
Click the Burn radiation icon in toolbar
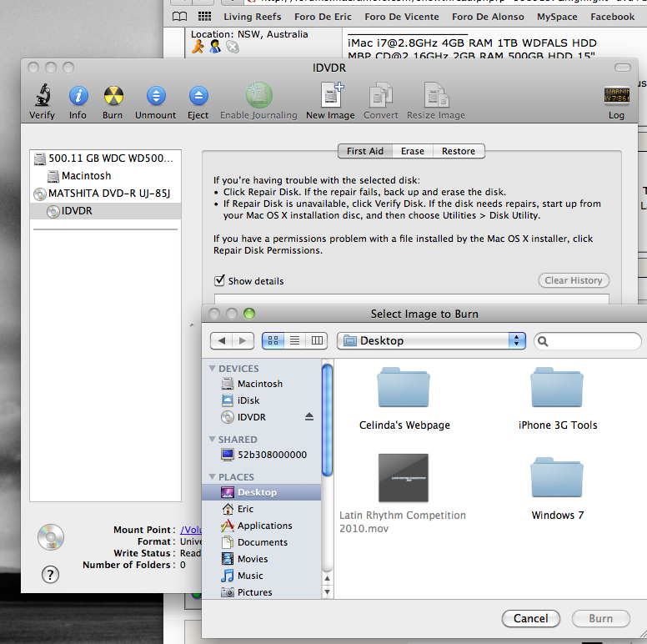click(113, 96)
